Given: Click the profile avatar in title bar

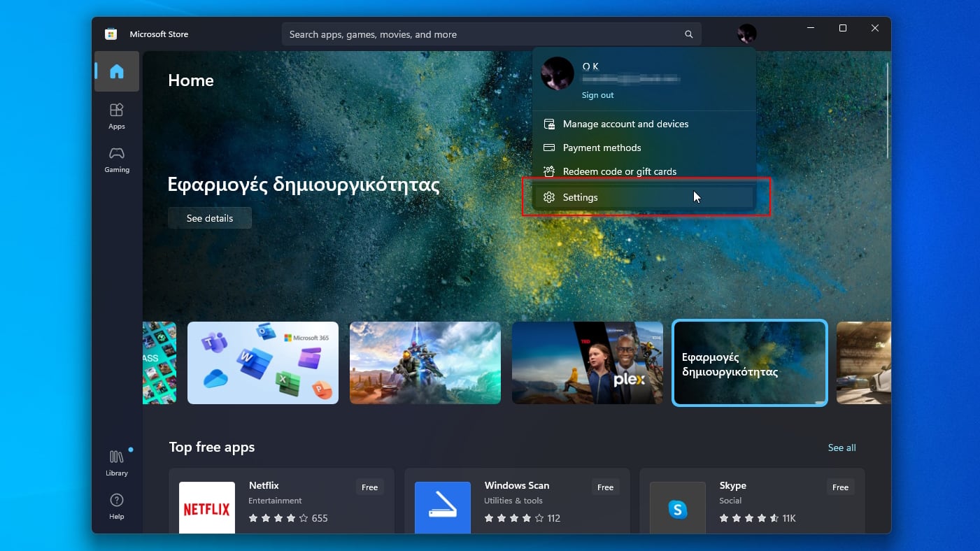Looking at the screenshot, I should (x=747, y=34).
